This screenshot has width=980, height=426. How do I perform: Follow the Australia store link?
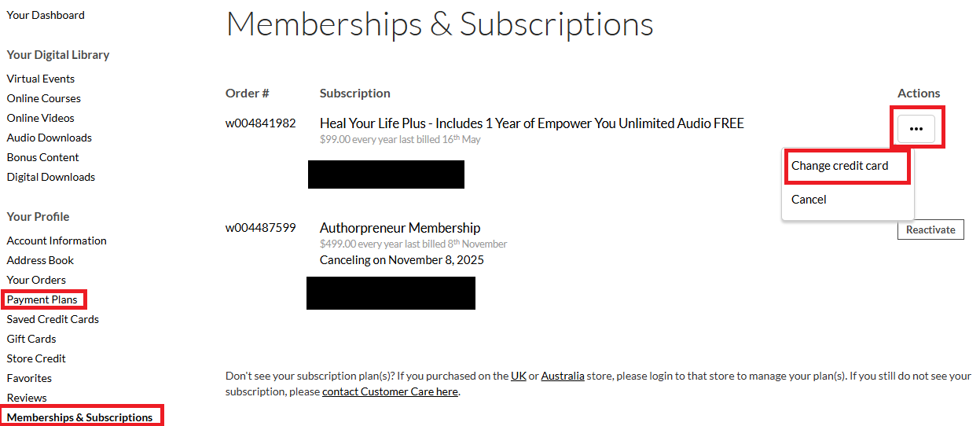click(563, 376)
